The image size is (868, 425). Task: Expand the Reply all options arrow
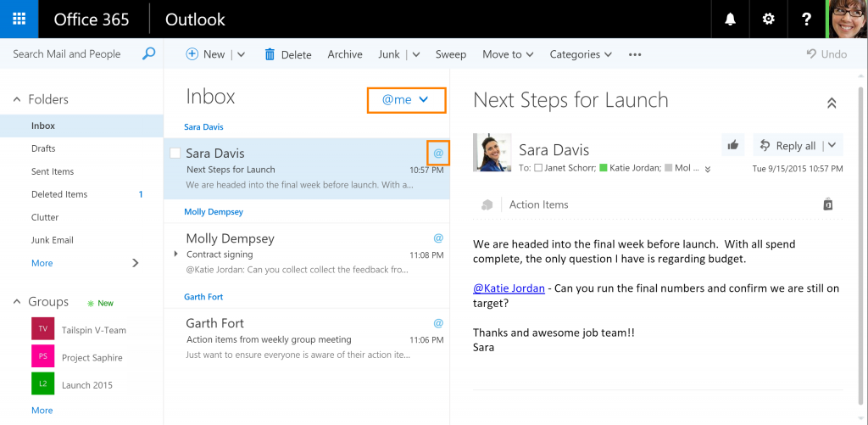click(832, 145)
